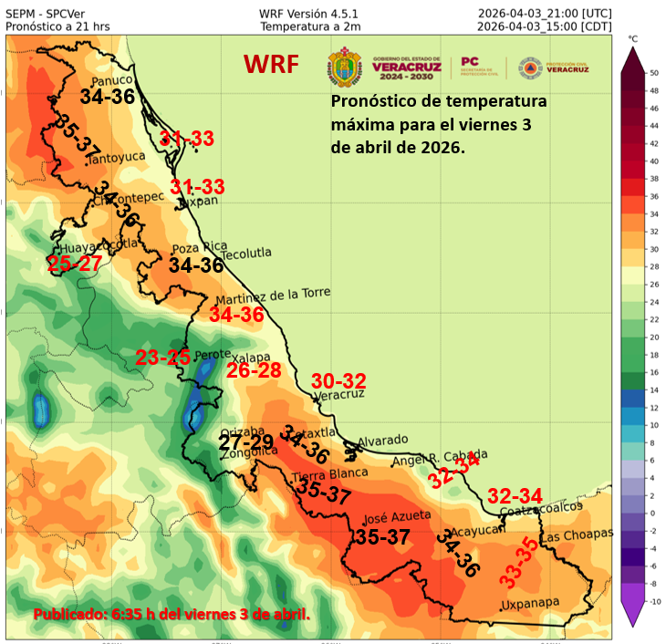This screenshot has width=666, height=644.
Task: Click the 25-27 label near Huayacocotla
Action: point(75,265)
